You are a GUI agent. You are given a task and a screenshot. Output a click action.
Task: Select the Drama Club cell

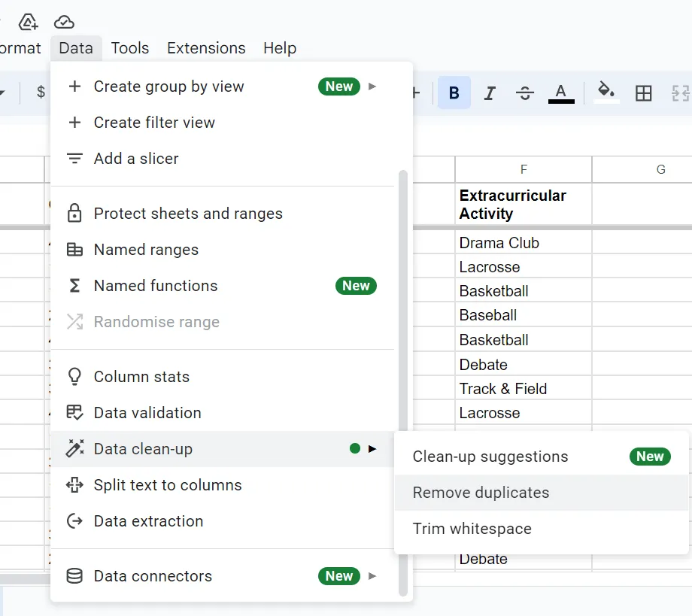pyautogui.click(x=524, y=243)
